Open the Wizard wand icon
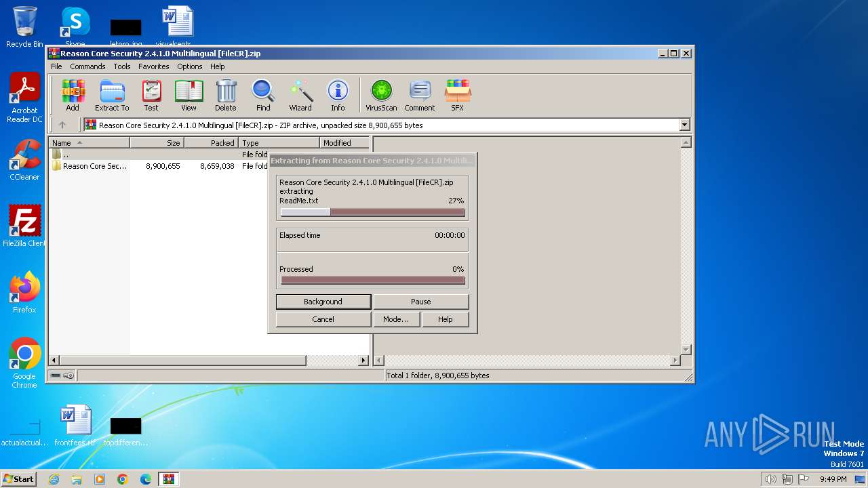Viewport: 868px width, 488px height. (x=300, y=95)
